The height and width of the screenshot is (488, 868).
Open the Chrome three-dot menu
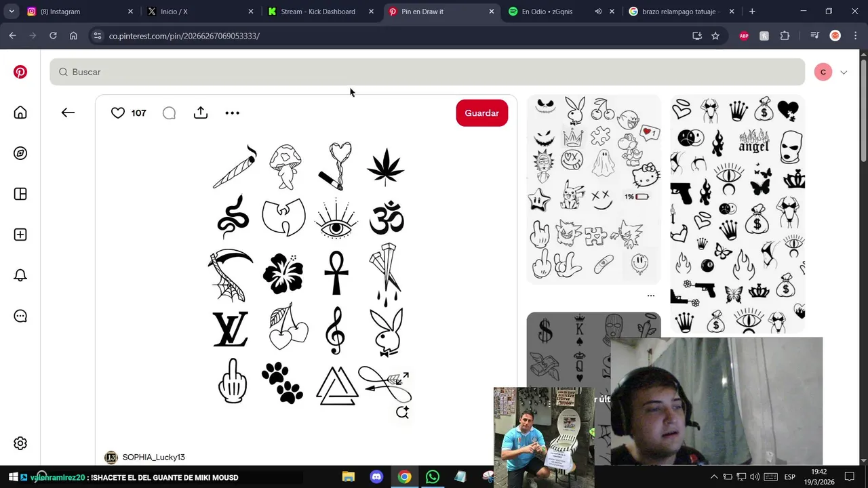(854, 36)
